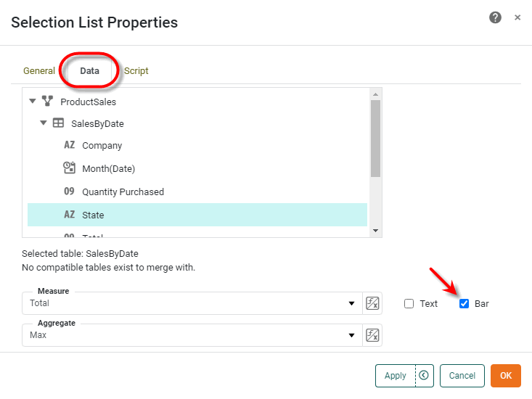
Task: Click the Apply options arrow icon
Action: (x=424, y=376)
